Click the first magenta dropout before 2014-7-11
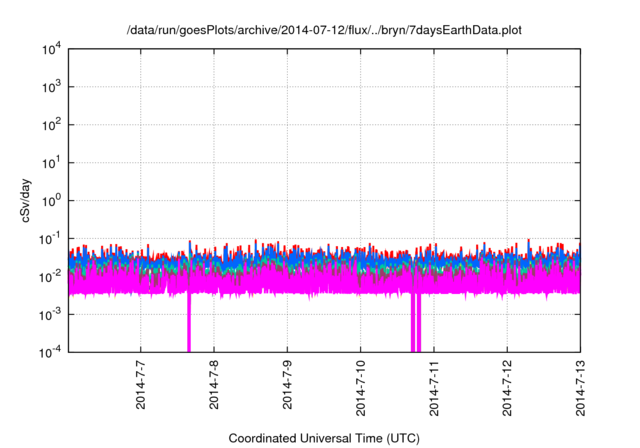 413,322
